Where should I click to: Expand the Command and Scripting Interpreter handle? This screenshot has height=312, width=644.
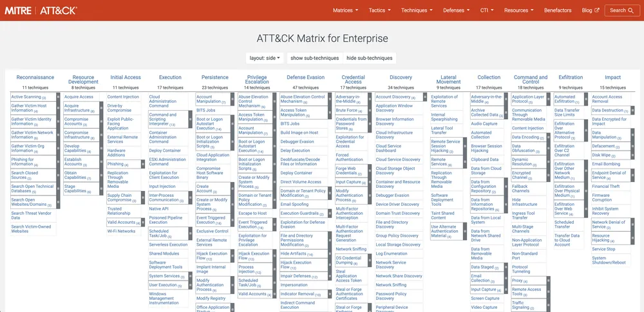pos(190,119)
